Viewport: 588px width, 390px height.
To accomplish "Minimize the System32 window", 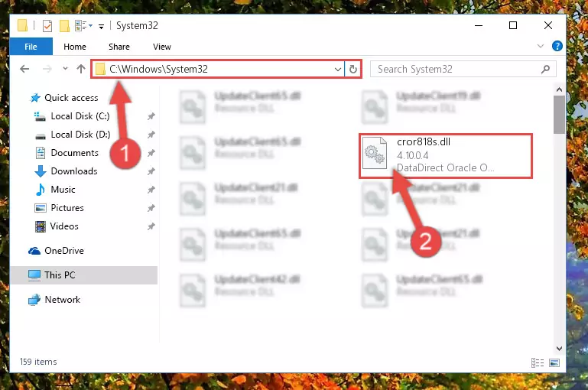I will [479, 25].
